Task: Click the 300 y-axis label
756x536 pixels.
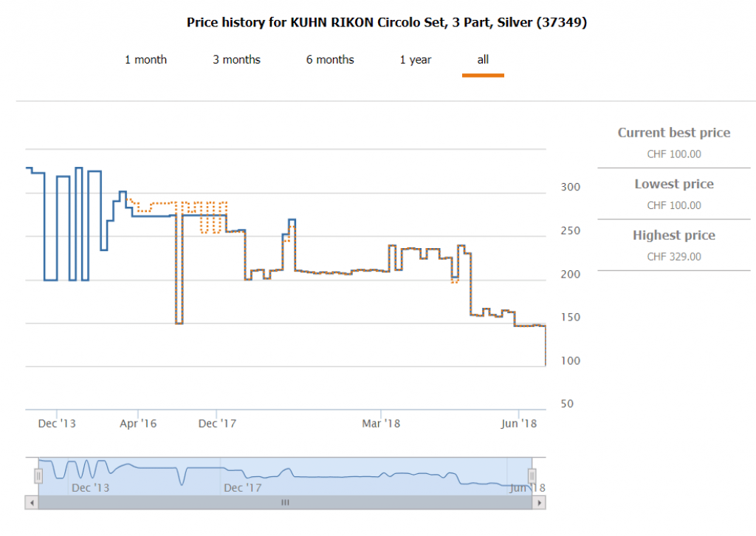Action: pyautogui.click(x=571, y=188)
